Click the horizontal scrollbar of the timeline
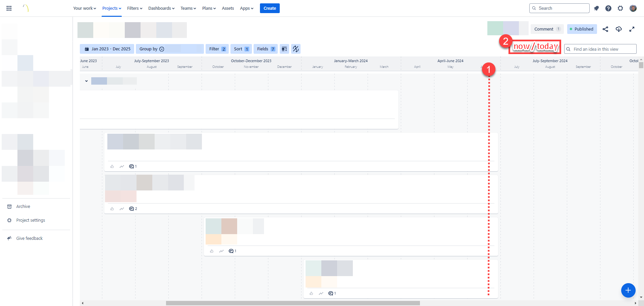 coord(293,303)
